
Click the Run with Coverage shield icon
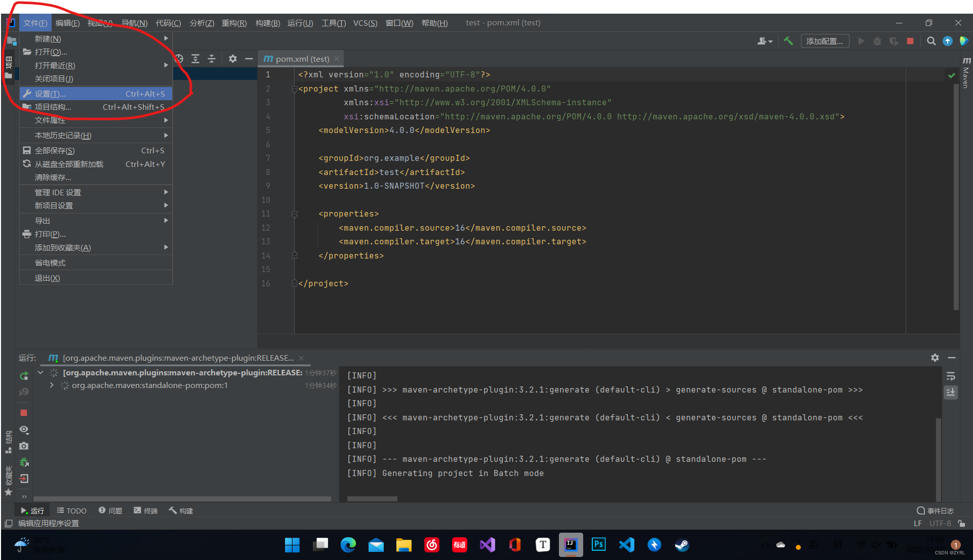point(894,41)
